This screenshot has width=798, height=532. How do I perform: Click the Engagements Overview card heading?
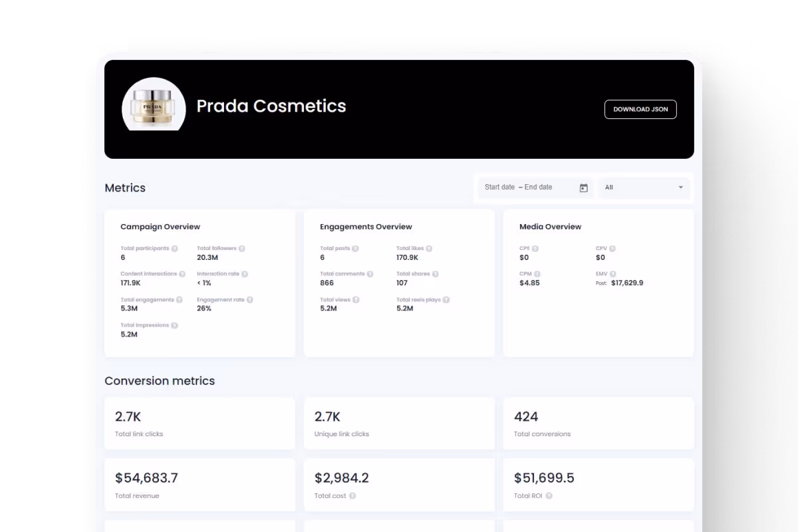(366, 227)
